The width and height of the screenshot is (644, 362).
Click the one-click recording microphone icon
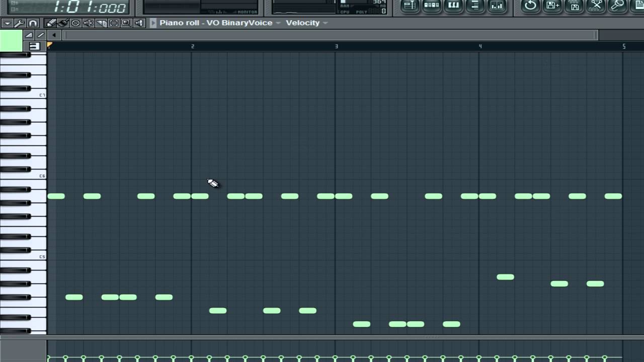tap(617, 6)
